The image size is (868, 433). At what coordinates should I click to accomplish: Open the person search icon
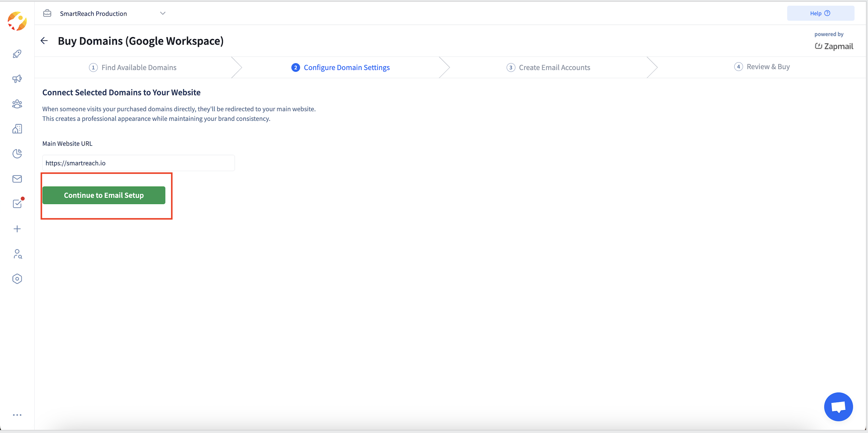(x=17, y=254)
